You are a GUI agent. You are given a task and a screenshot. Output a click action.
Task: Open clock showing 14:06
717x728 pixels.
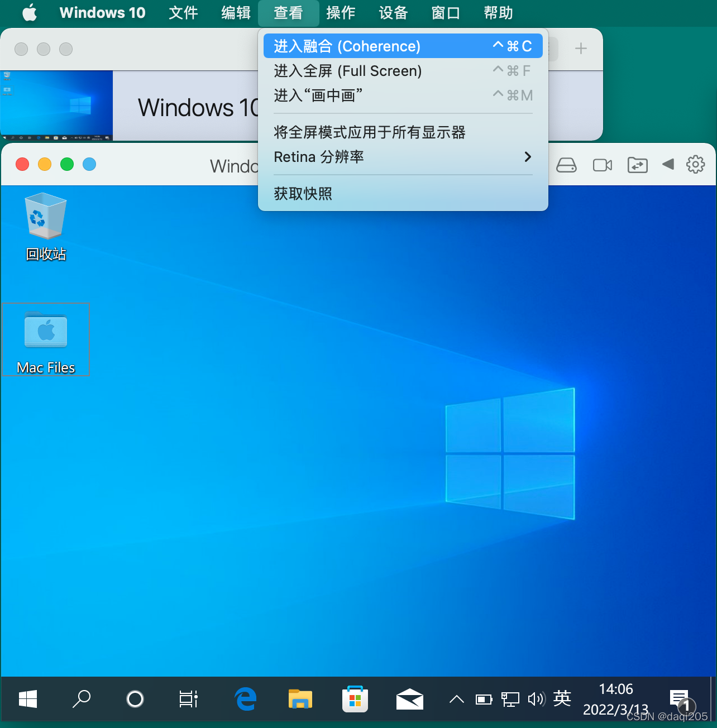[616, 699]
